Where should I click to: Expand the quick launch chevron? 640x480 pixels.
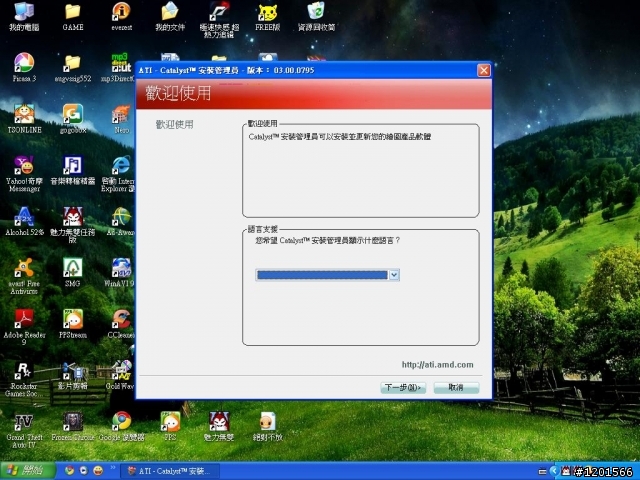[113, 468]
